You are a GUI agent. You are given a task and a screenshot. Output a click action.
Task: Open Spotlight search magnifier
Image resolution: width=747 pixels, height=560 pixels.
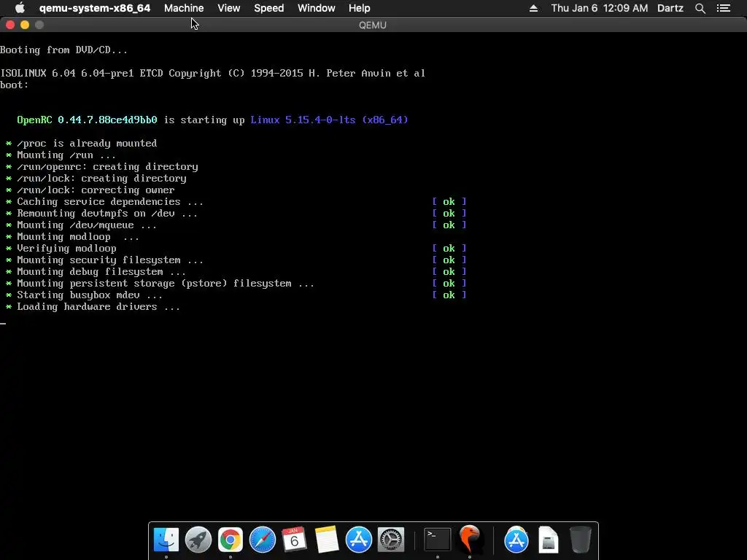pos(700,8)
